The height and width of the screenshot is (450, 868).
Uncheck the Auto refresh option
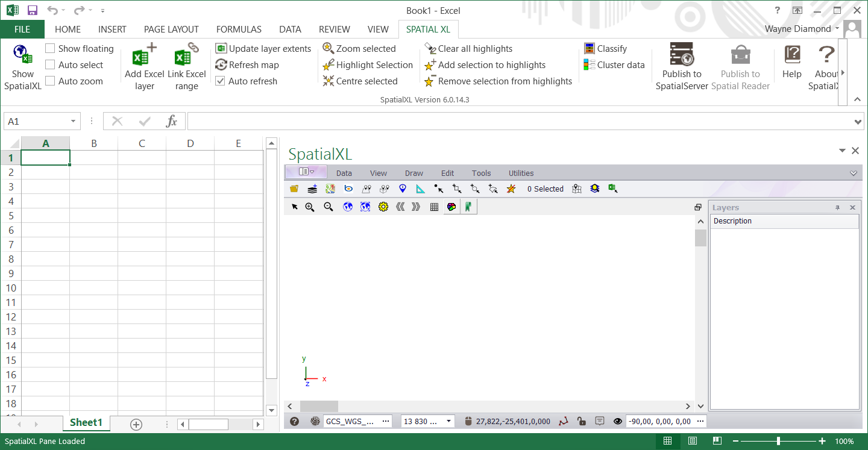(x=221, y=81)
